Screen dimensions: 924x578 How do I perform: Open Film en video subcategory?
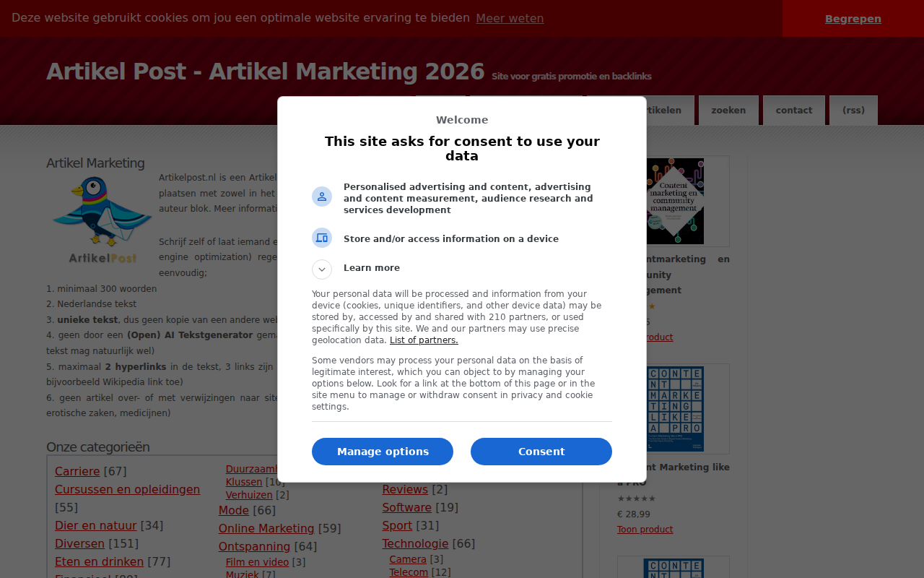click(x=257, y=562)
